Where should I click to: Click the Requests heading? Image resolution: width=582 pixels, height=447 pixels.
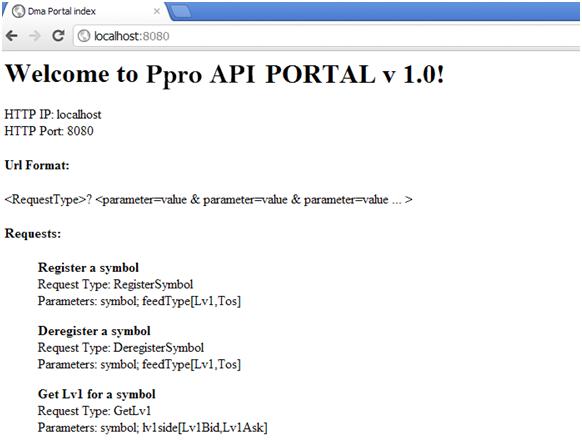tap(33, 234)
